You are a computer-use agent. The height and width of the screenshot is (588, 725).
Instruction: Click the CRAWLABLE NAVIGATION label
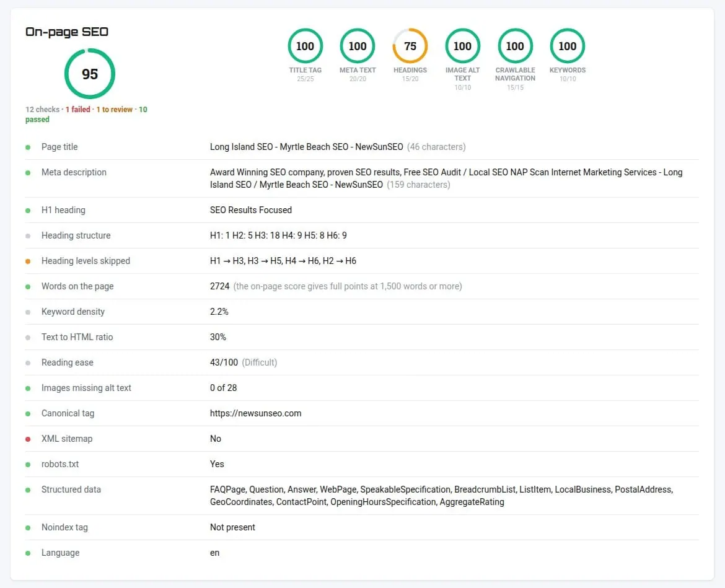pyautogui.click(x=515, y=74)
